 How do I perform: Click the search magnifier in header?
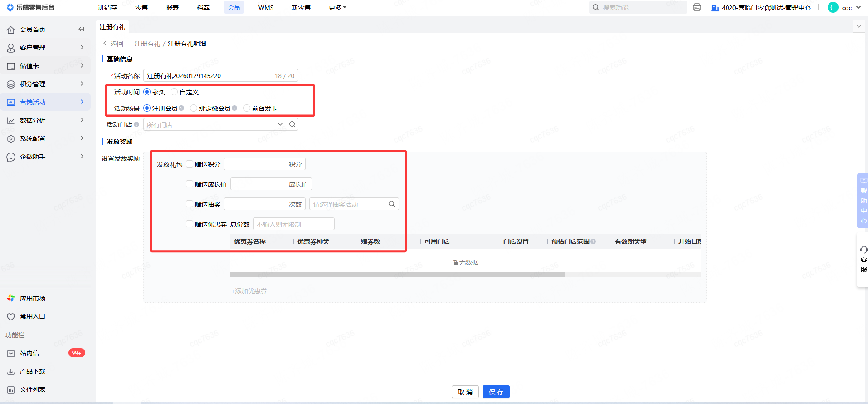pos(596,7)
